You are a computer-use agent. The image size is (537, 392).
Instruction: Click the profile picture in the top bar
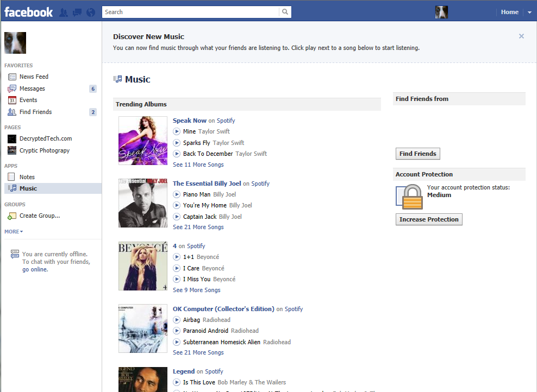[x=441, y=12]
